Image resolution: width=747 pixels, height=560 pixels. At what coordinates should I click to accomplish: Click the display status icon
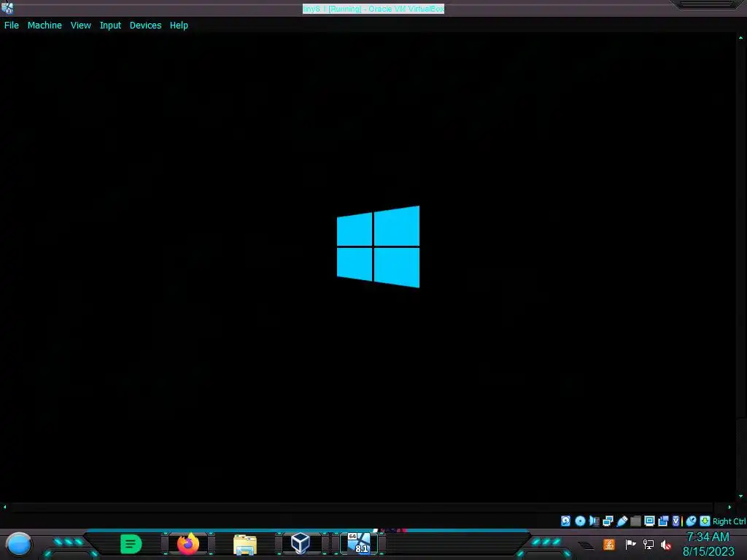(x=649, y=521)
